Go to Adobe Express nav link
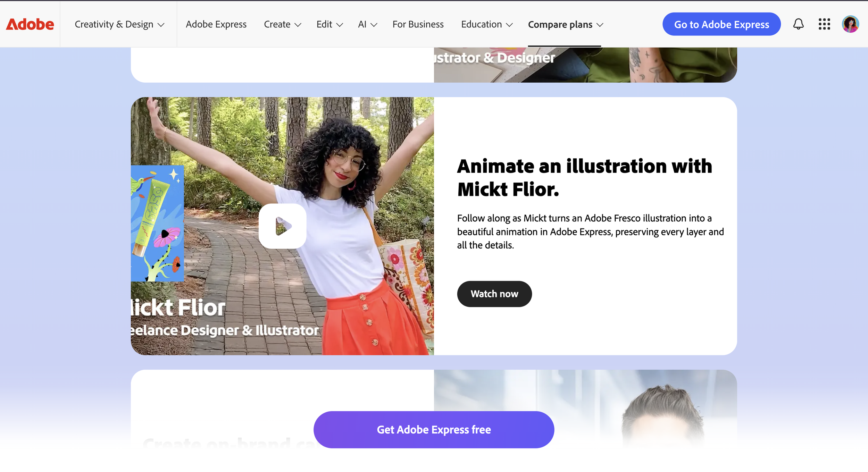Screen dimensions: 868x472 (216, 24)
